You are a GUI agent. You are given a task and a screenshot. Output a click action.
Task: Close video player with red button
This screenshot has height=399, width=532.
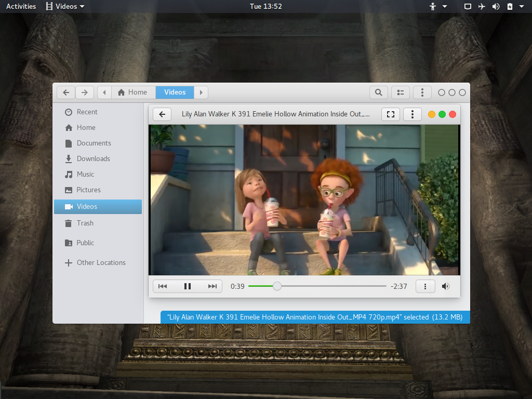(453, 114)
